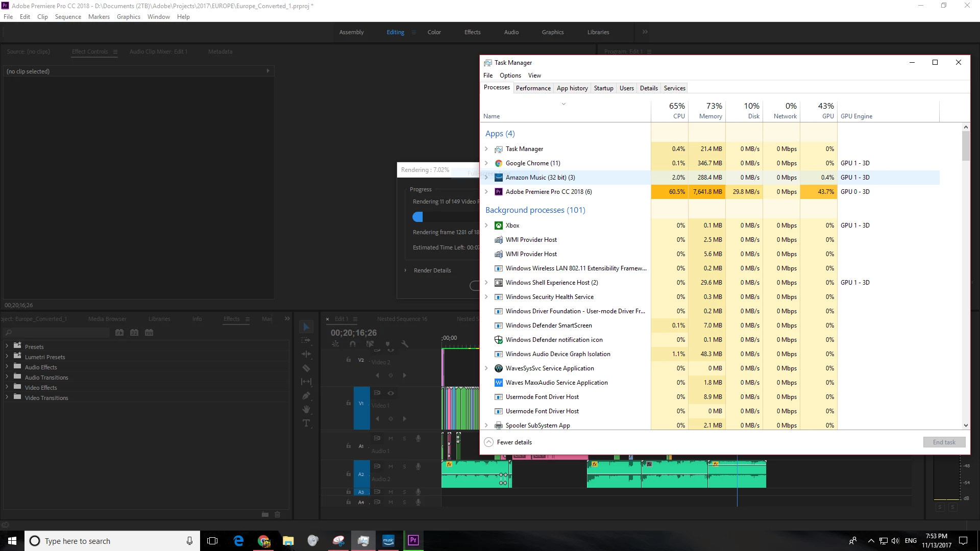
Task: Select the Pen tool in tools panel
Action: click(306, 395)
